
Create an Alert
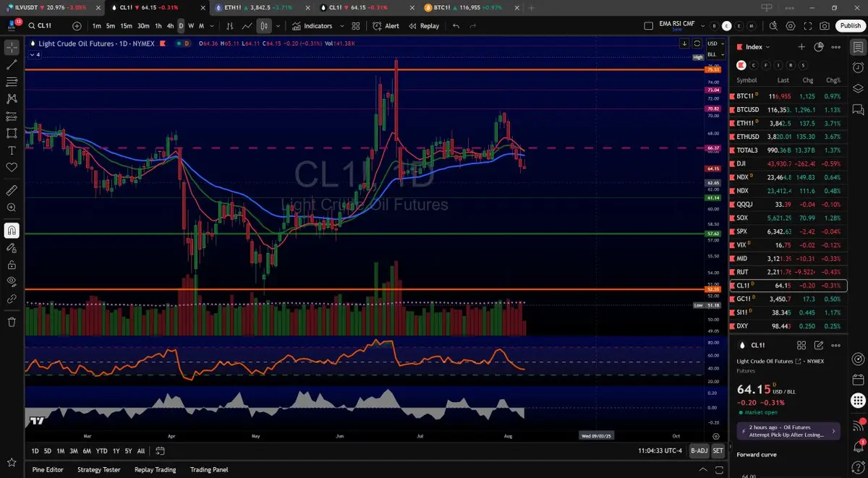pos(386,25)
